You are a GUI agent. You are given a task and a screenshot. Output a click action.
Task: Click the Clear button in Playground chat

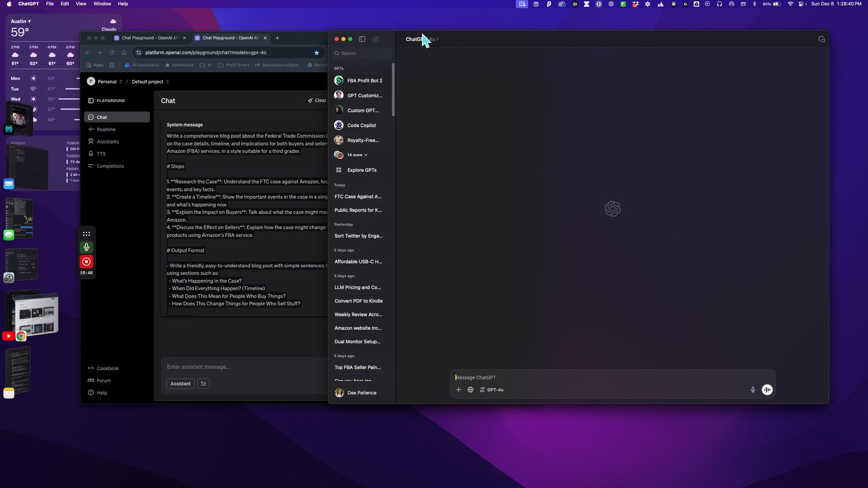point(317,100)
